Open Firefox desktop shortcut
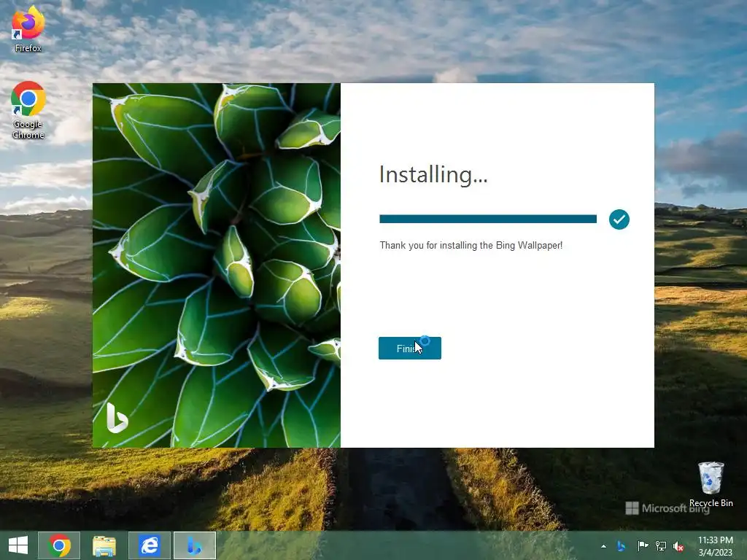 coord(28,29)
